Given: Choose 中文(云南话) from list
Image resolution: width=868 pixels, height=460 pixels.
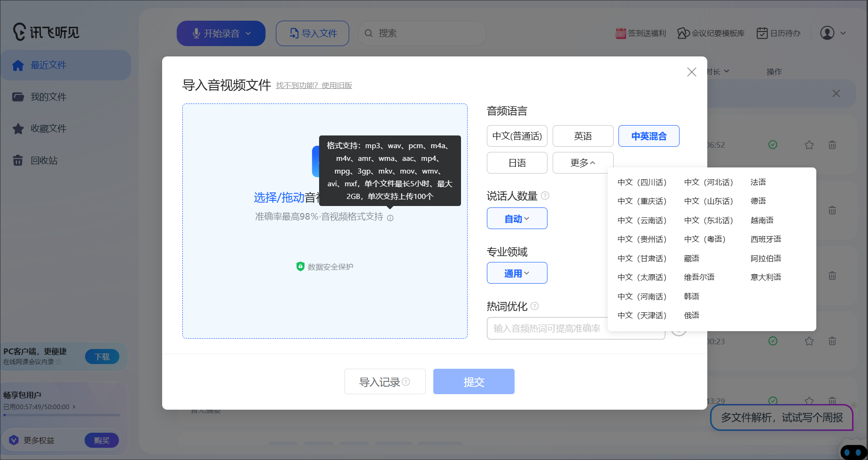Looking at the screenshot, I should [642, 220].
